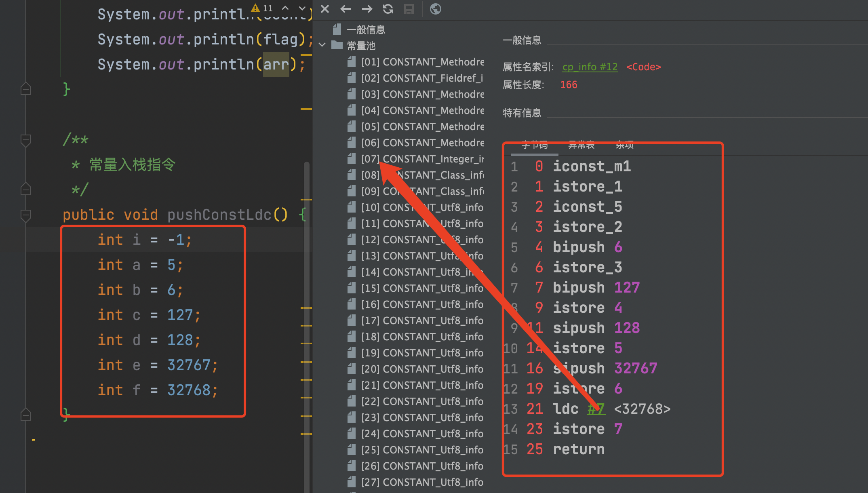
Task: Select [04] CONSTANT_Methodref entry
Action: pos(415,110)
